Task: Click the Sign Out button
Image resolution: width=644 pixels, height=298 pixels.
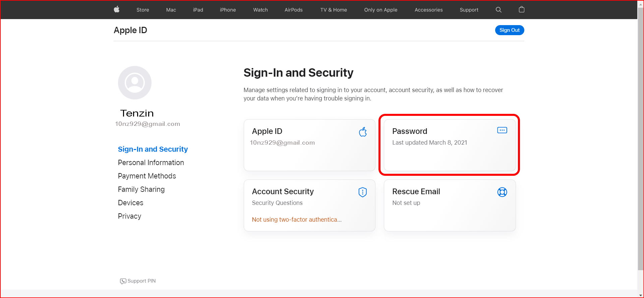Action: click(509, 30)
